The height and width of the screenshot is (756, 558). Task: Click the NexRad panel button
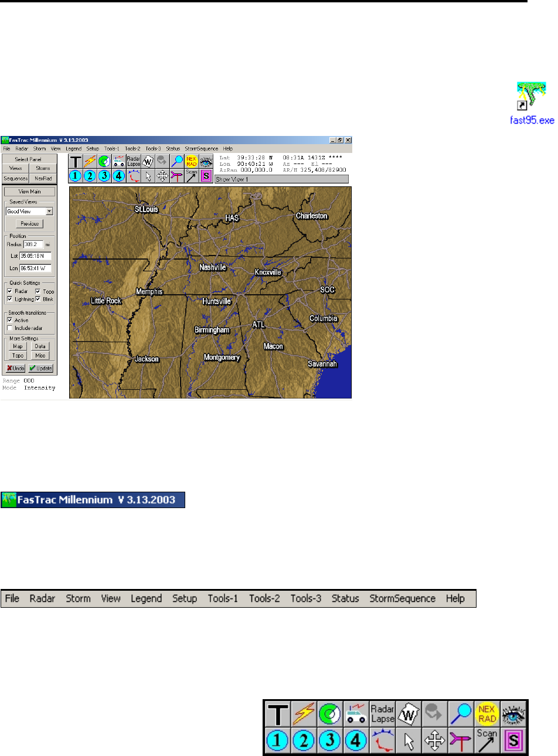coord(43,178)
